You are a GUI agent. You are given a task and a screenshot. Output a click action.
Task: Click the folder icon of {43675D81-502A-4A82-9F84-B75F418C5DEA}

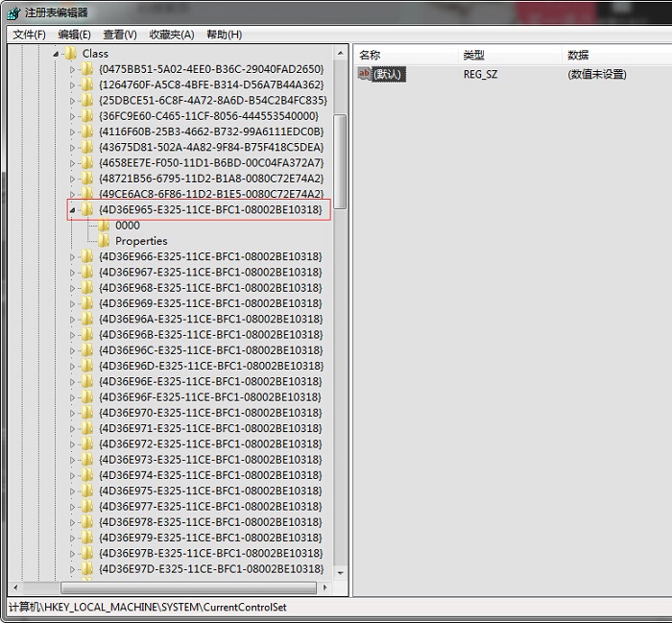click(x=87, y=147)
